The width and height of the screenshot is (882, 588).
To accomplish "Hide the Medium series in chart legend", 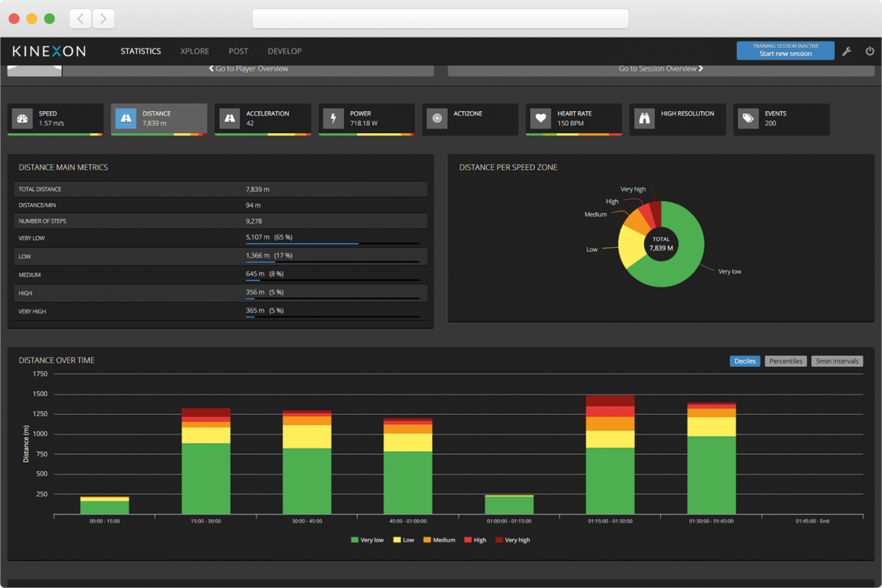I will [439, 540].
